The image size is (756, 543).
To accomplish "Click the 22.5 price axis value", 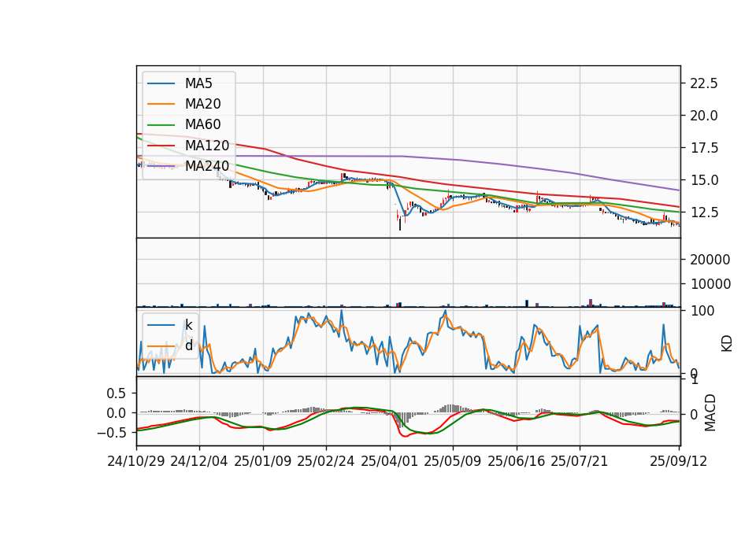I will (704, 83).
